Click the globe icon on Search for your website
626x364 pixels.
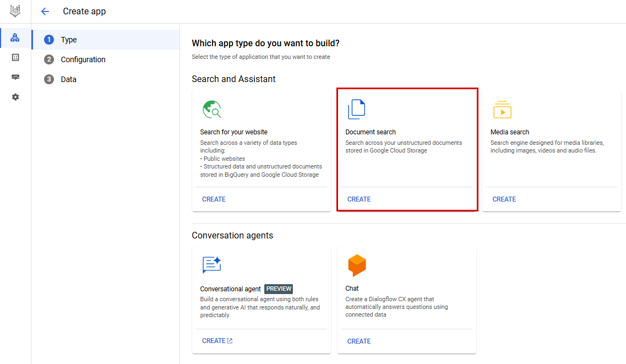coord(212,109)
